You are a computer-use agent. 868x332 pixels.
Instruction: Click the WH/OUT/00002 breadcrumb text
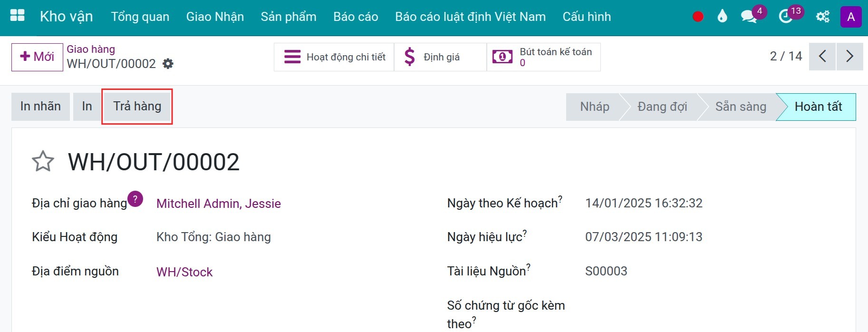click(x=111, y=64)
